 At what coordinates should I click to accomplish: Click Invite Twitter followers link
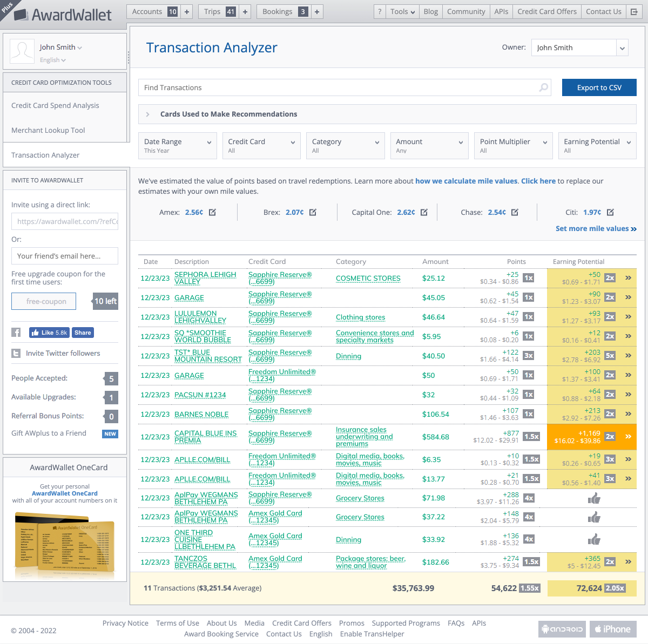(63, 353)
